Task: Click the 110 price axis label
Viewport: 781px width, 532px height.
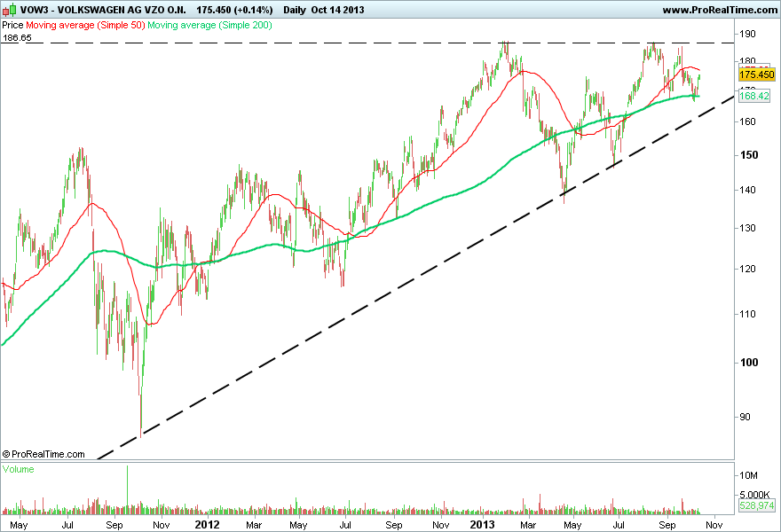Action: (747, 314)
